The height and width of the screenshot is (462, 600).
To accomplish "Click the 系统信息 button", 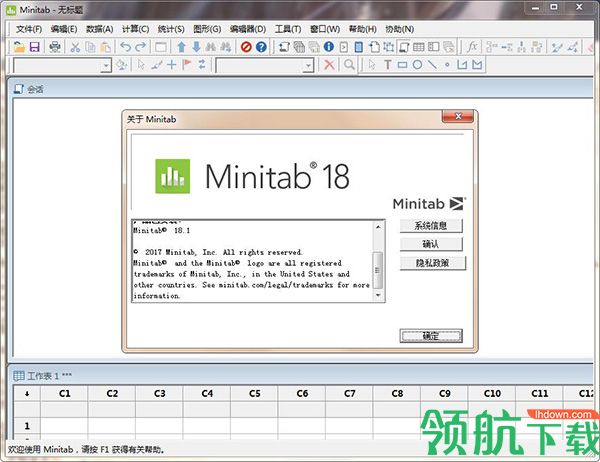I will pyautogui.click(x=431, y=225).
